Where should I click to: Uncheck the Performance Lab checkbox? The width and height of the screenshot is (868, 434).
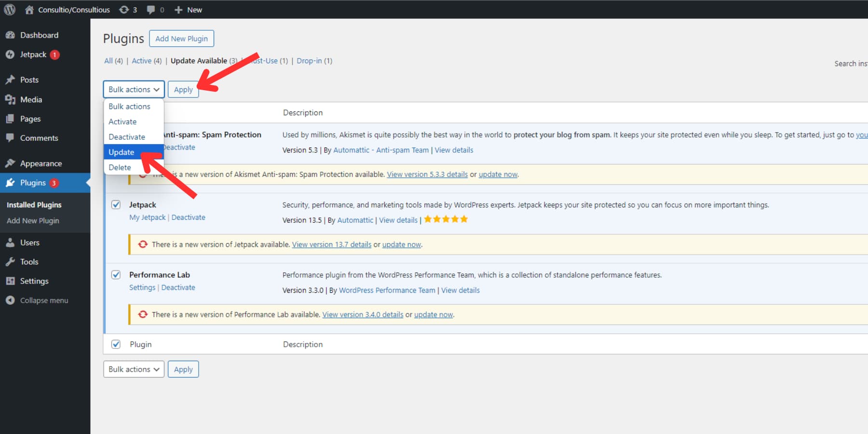(x=116, y=274)
